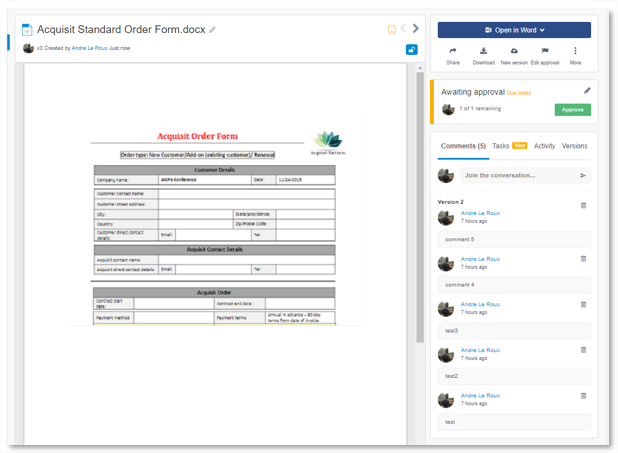
Task: Click the file title Acquisit Standard Order Form.docx
Action: tap(121, 30)
